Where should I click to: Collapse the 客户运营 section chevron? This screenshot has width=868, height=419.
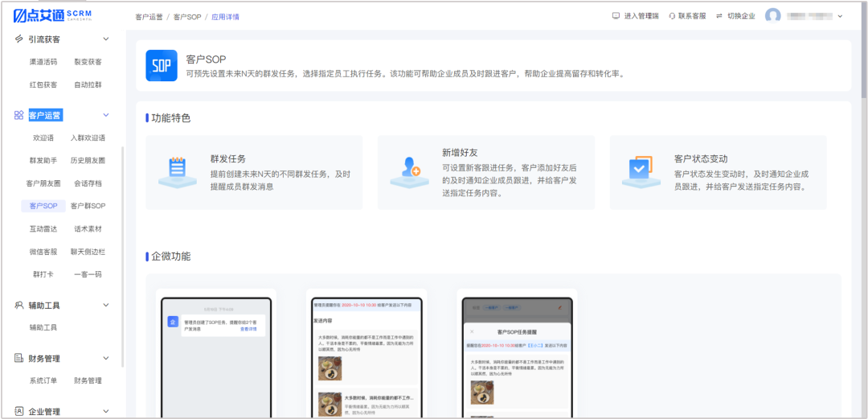(106, 115)
